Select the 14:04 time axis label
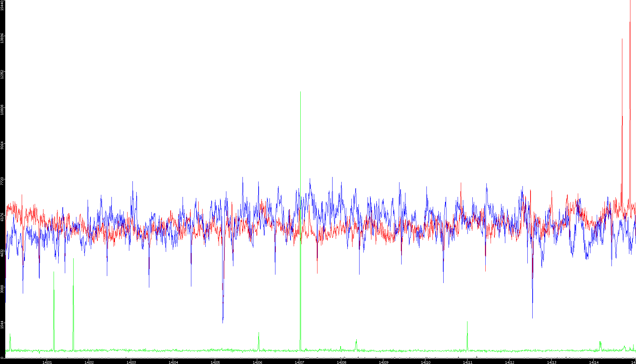Viewport: 636px width, 364px height. (173, 362)
